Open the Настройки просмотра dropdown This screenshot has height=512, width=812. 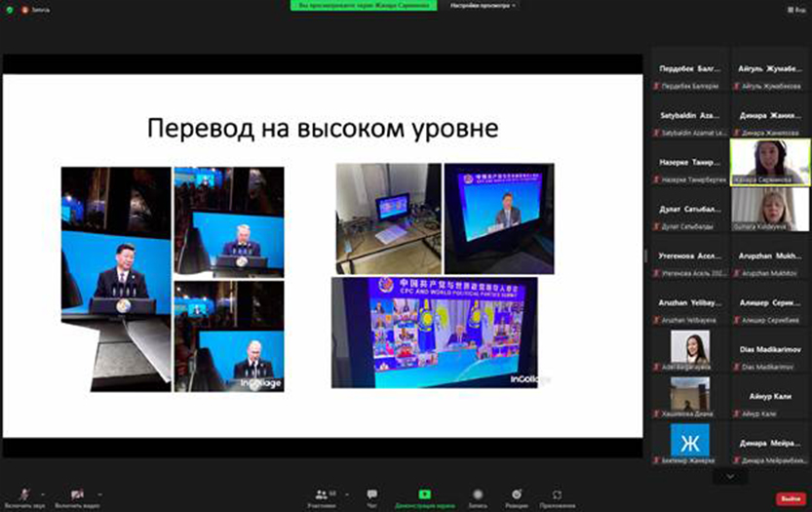483,6
